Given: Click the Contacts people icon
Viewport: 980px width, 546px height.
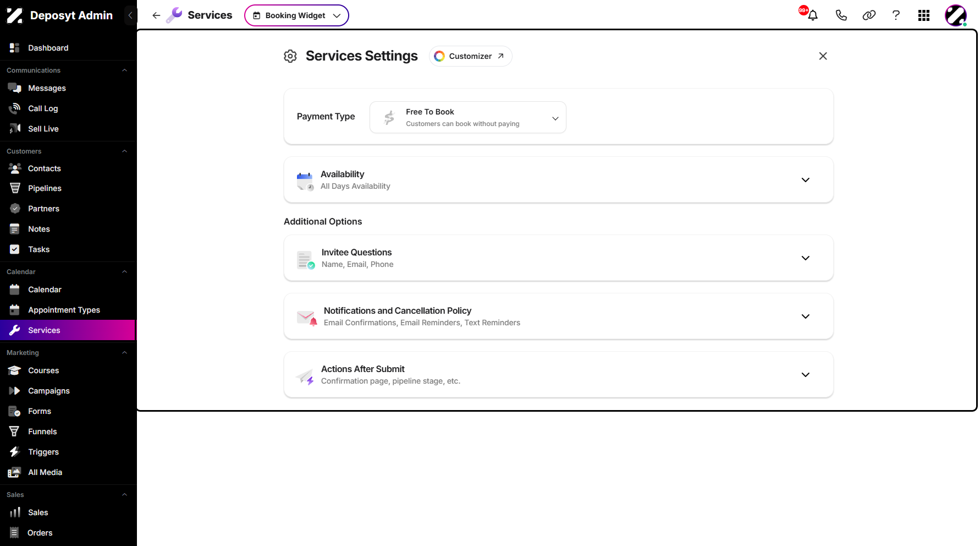Looking at the screenshot, I should tap(15, 168).
